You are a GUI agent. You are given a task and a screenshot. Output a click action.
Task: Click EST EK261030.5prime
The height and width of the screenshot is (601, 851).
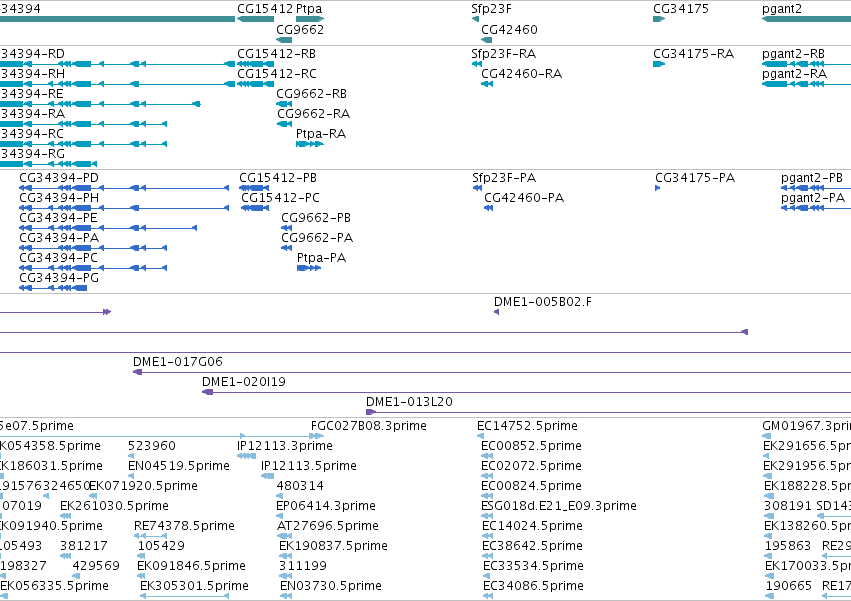pos(115,507)
